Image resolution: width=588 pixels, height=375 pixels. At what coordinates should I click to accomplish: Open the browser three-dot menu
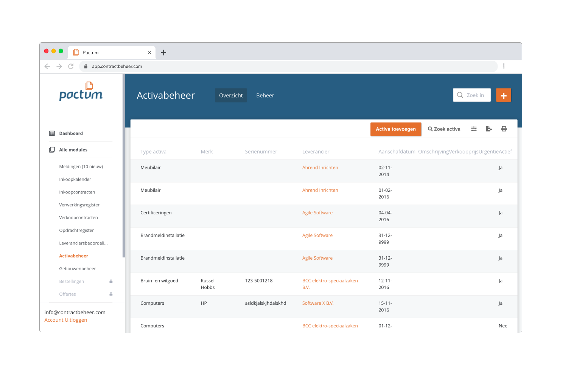[x=504, y=66]
